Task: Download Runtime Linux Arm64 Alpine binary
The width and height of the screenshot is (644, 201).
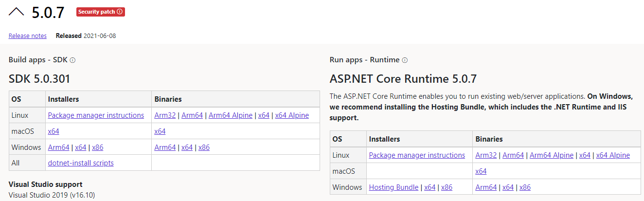Action: pos(552,155)
